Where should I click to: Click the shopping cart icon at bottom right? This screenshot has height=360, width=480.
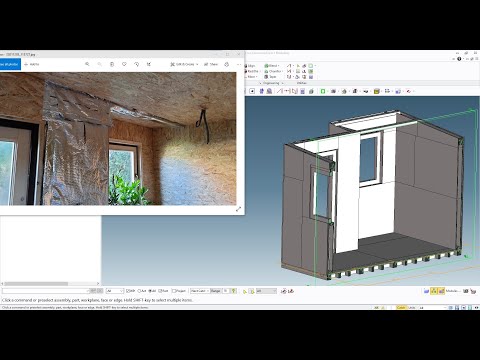[x=473, y=291]
